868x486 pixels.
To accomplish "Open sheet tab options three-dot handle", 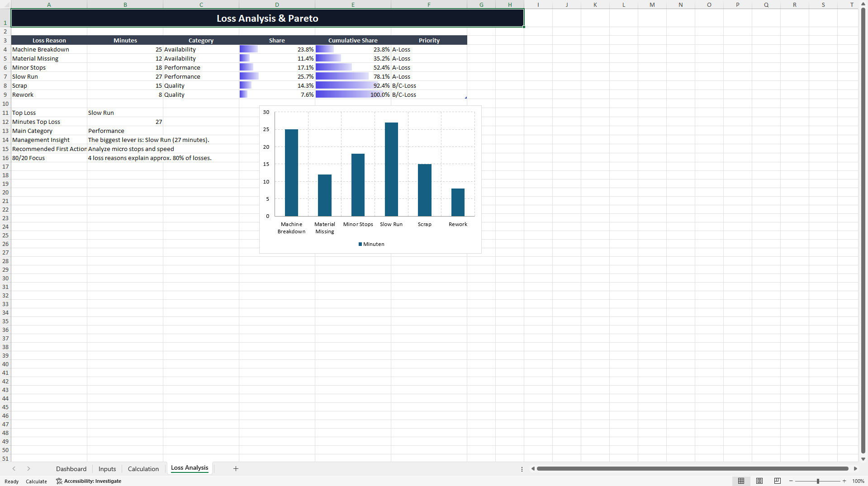I will pos(522,469).
